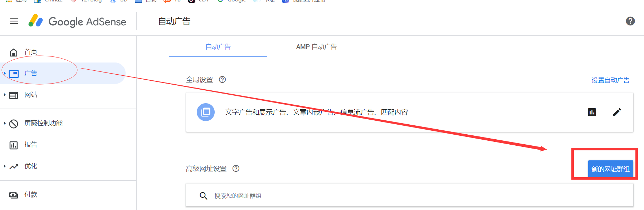Open the hamburger main menu
Image resolution: width=644 pixels, height=210 pixels.
14,21
